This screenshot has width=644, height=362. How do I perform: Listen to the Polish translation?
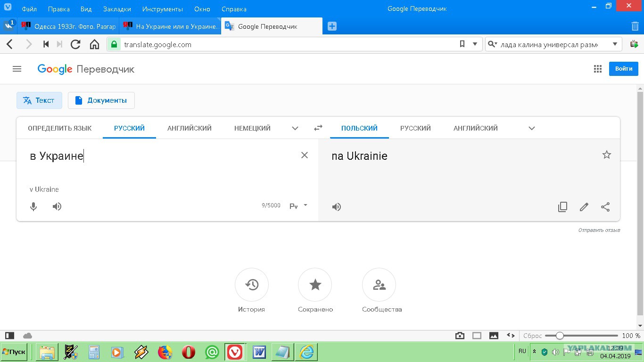pos(337,207)
